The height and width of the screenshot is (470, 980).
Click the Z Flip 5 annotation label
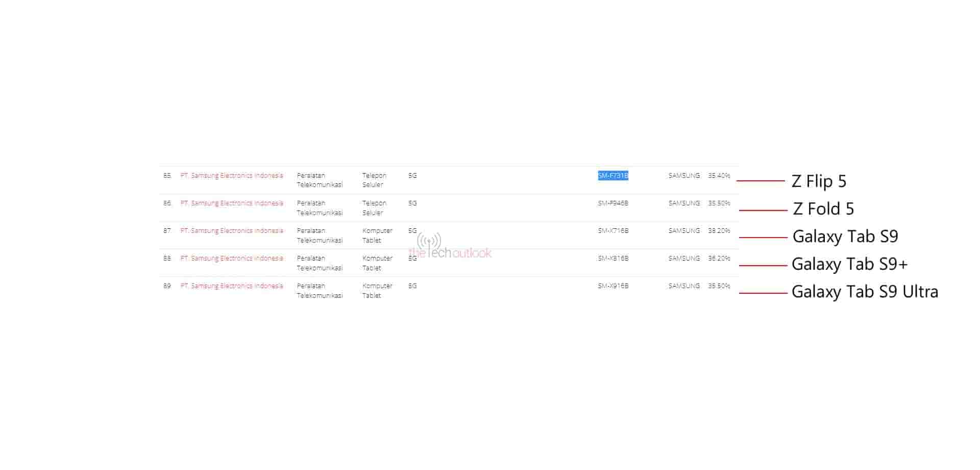[819, 181]
